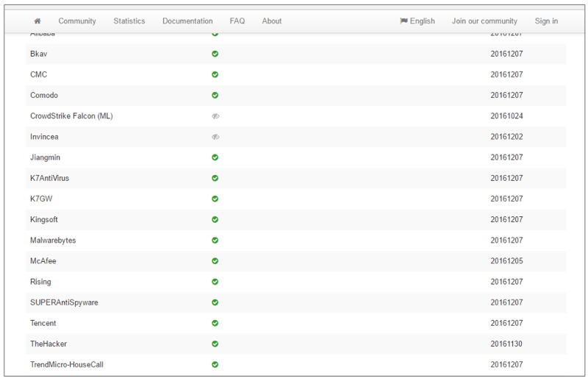Image resolution: width=588 pixels, height=384 pixels.
Task: Click the Sign in link
Action: (x=546, y=21)
